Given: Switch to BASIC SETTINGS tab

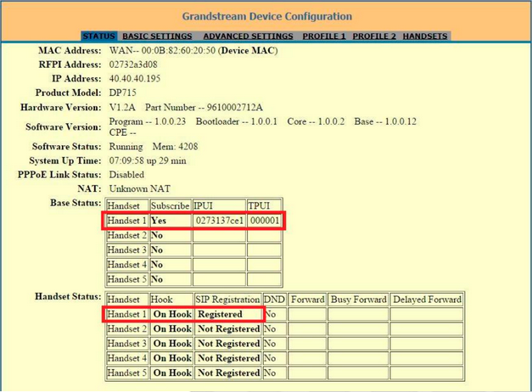Looking at the screenshot, I should pyautogui.click(x=157, y=36).
